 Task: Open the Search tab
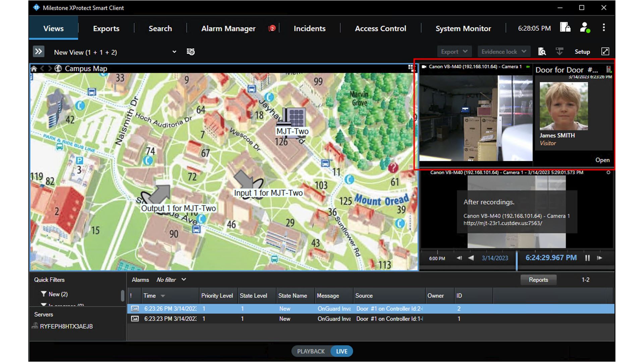click(160, 28)
